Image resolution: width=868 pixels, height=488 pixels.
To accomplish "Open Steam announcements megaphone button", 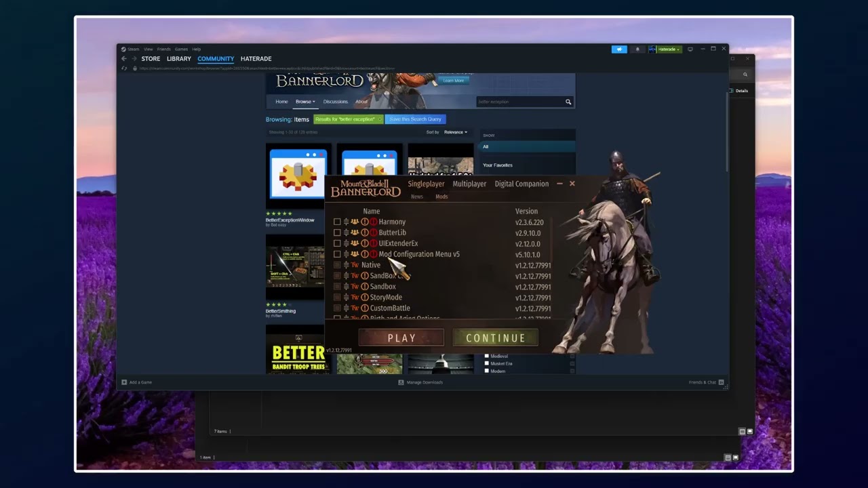I will point(618,49).
